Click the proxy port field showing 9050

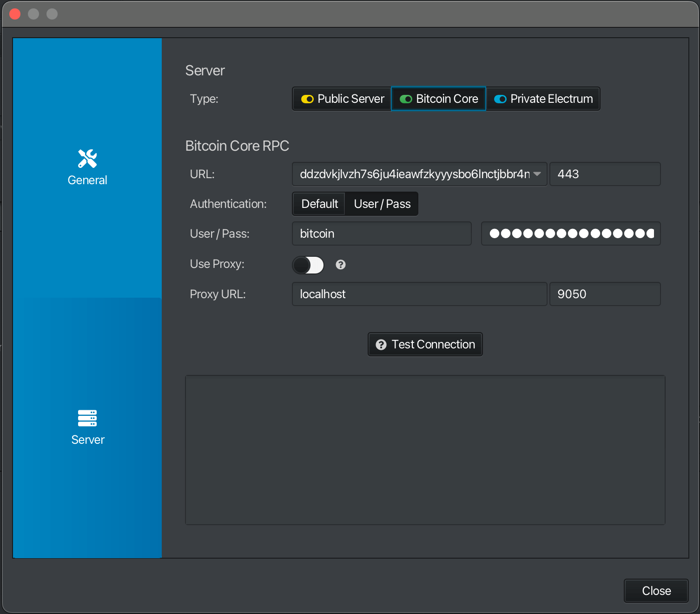tap(604, 294)
